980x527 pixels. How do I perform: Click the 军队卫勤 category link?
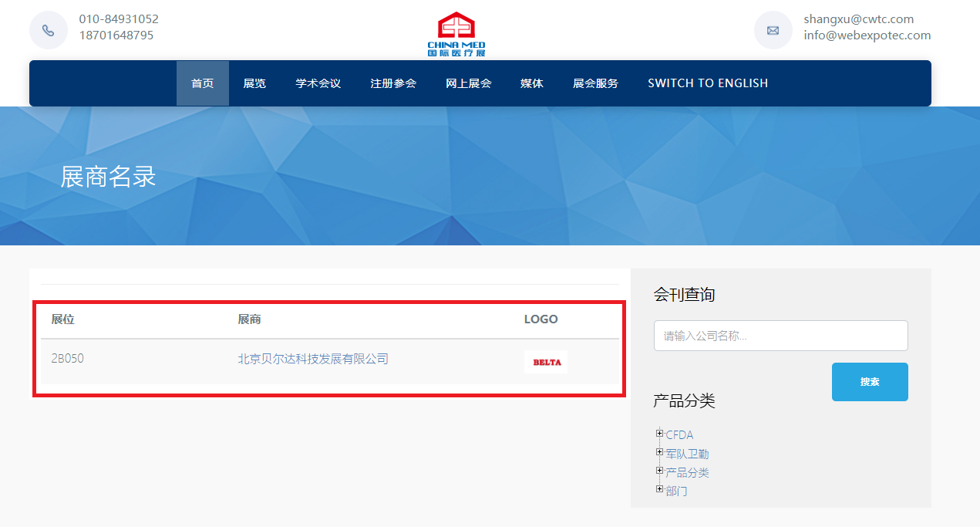pyautogui.click(x=687, y=454)
